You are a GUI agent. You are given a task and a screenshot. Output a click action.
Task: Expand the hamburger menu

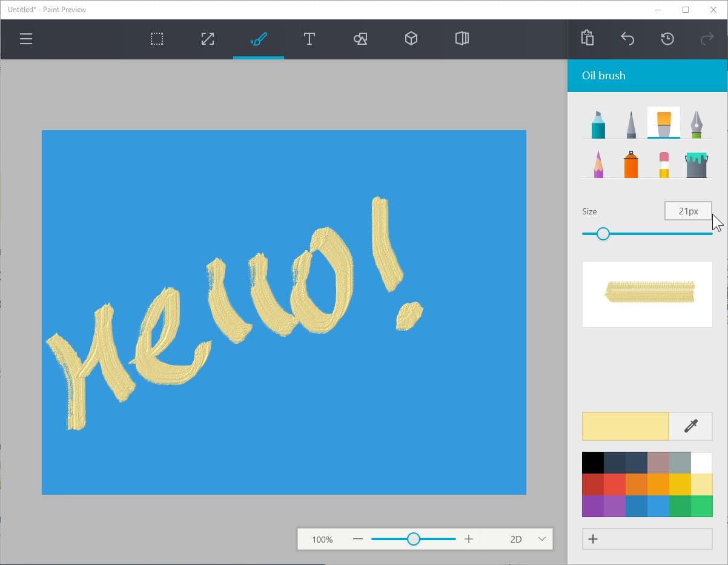25,38
